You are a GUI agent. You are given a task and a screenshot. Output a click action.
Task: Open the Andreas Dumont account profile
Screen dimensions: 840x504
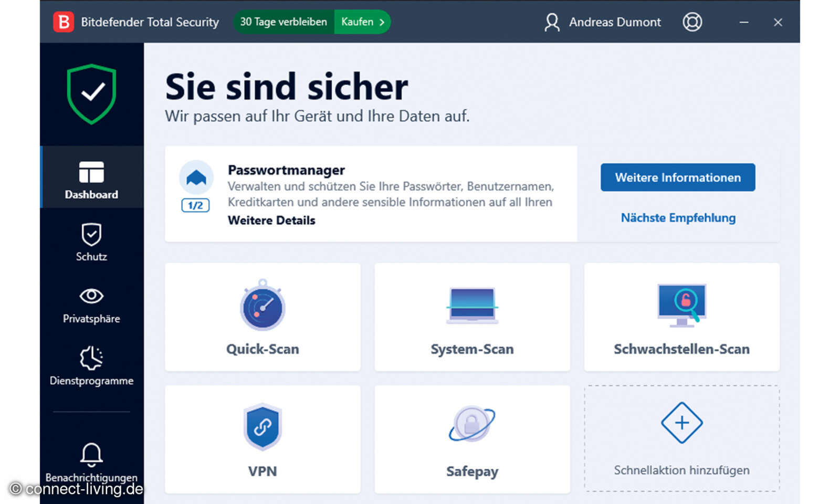point(603,22)
